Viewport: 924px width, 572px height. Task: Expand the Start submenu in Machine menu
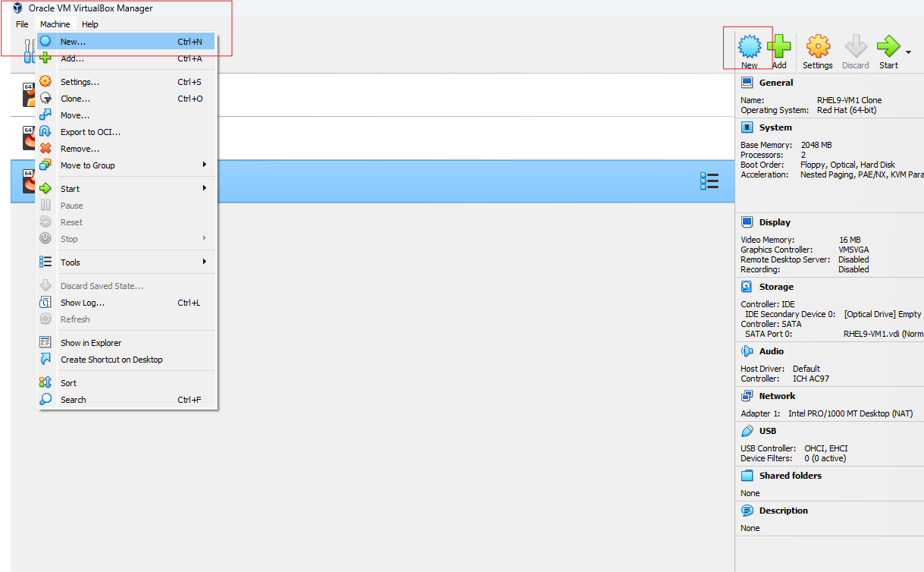[x=127, y=189]
